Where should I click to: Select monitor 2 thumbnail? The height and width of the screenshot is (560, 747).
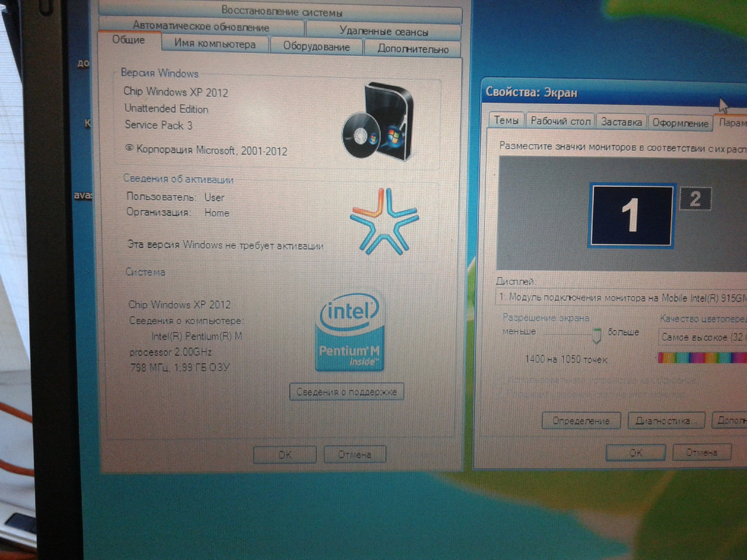[x=695, y=199]
